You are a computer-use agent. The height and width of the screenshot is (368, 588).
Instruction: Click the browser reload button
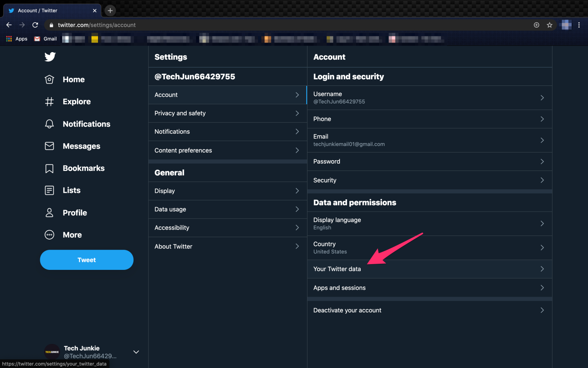coord(35,25)
